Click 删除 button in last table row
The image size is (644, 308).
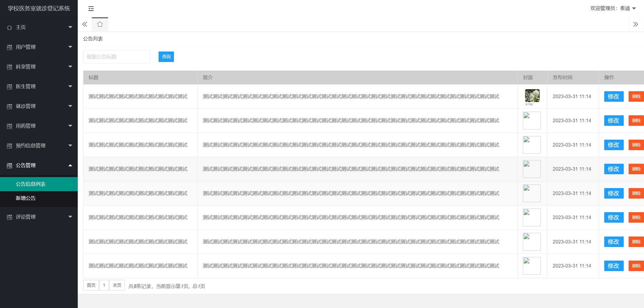[636, 266]
